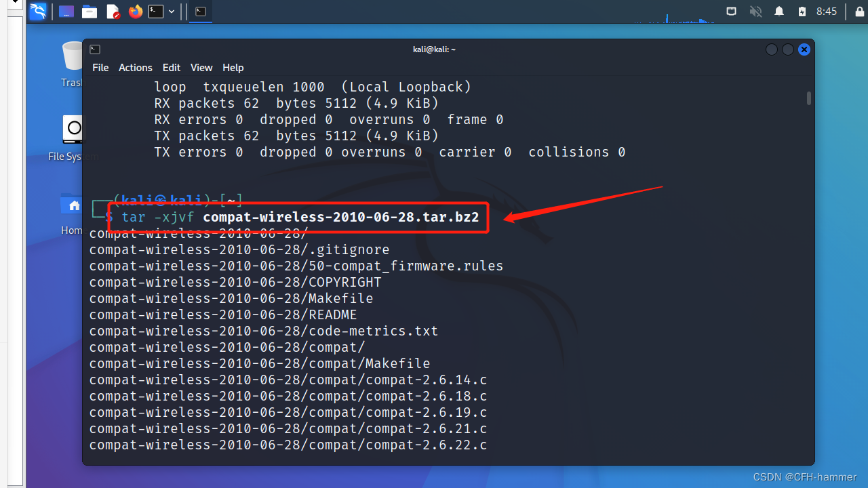The height and width of the screenshot is (488, 868).
Task: Click the 8:45 panel clock
Action: pyautogui.click(x=827, y=12)
